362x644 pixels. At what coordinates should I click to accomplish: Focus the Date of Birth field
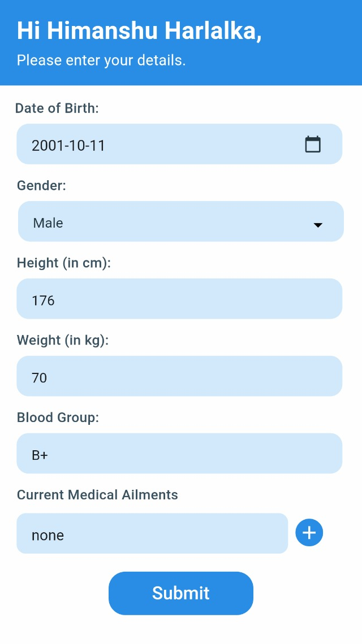[179, 144]
